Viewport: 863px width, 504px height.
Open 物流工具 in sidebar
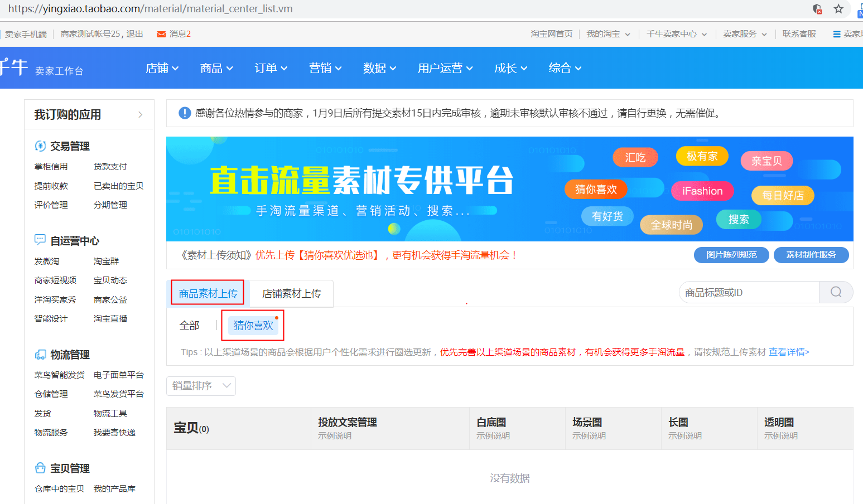110,414
